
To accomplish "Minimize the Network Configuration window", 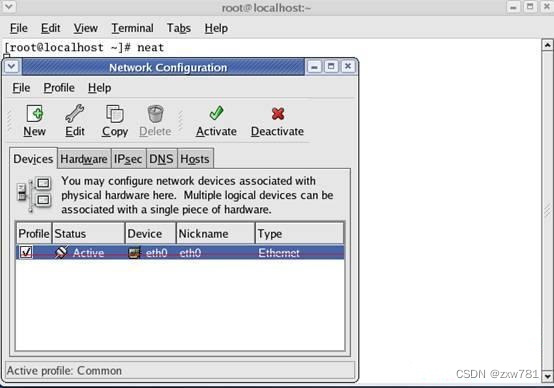I will [314, 66].
